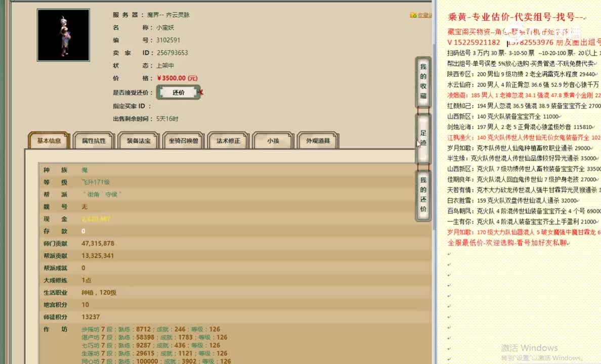Click the 百鸟朝凤 line in the document
The image size is (601, 364).
[524, 211]
